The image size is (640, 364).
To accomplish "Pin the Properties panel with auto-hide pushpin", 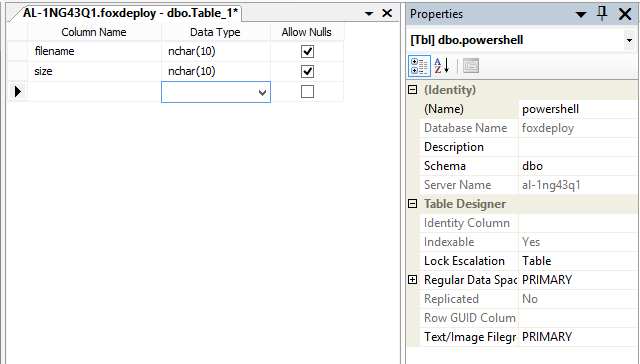I will (x=602, y=14).
